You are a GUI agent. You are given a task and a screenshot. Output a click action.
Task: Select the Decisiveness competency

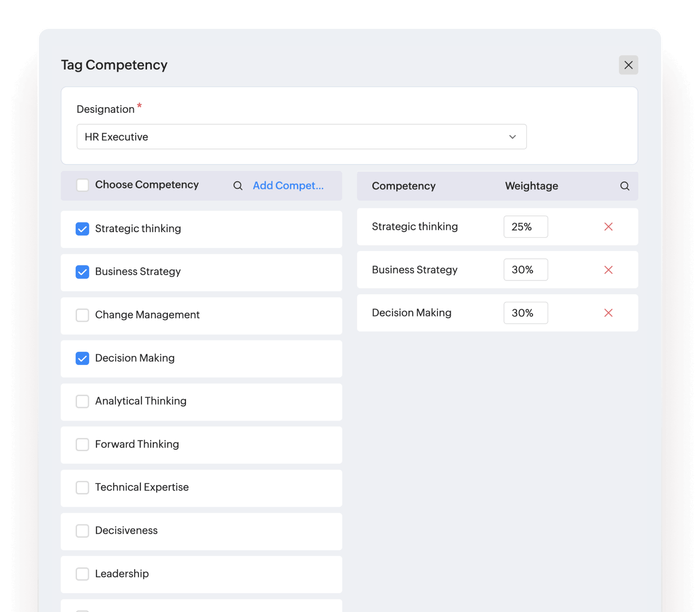click(x=82, y=531)
